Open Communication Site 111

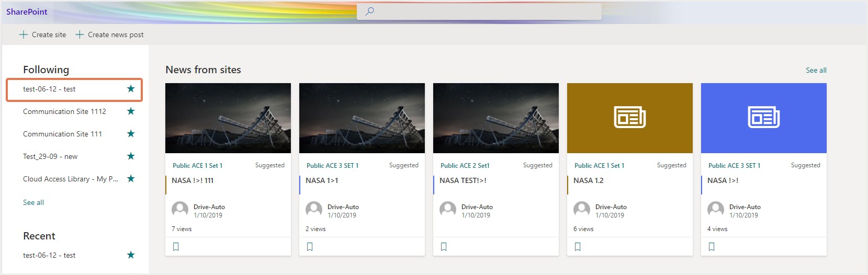(x=62, y=134)
